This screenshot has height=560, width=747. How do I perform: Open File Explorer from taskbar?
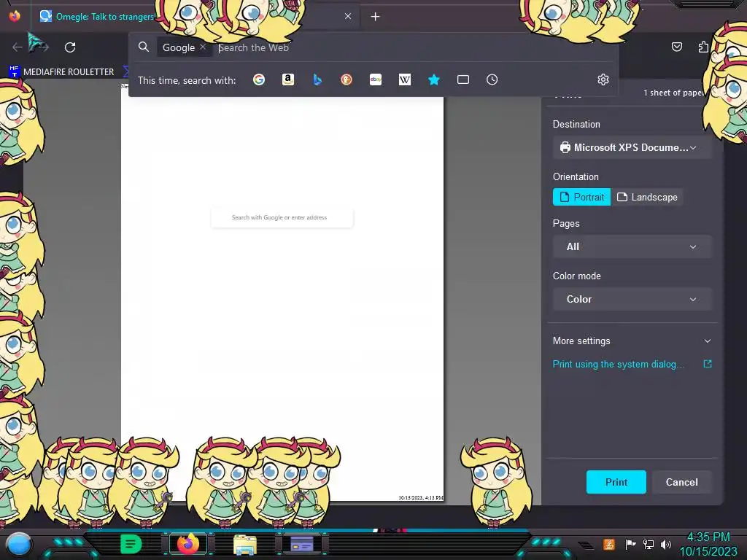pos(245,544)
